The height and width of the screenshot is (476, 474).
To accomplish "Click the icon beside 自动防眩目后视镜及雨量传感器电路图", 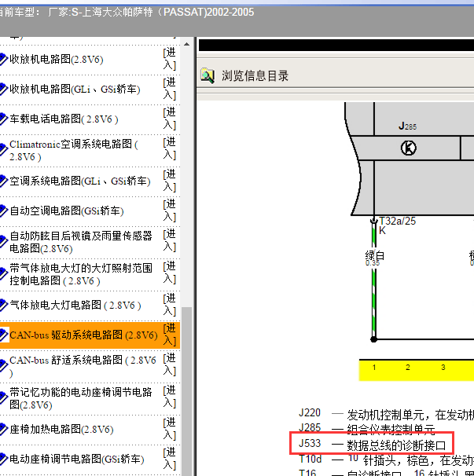I will (4, 242).
